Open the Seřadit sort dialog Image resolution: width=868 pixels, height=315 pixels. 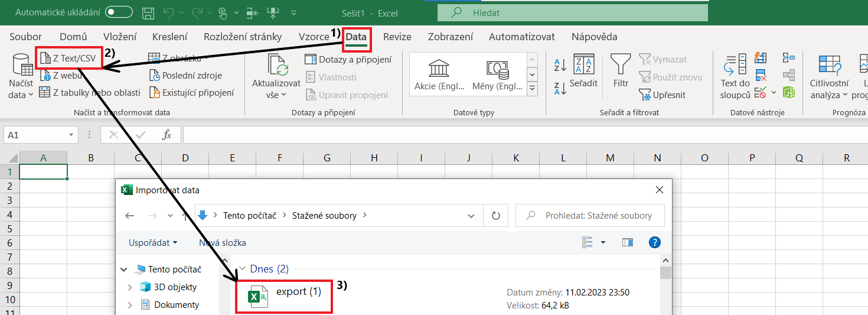[x=583, y=72]
